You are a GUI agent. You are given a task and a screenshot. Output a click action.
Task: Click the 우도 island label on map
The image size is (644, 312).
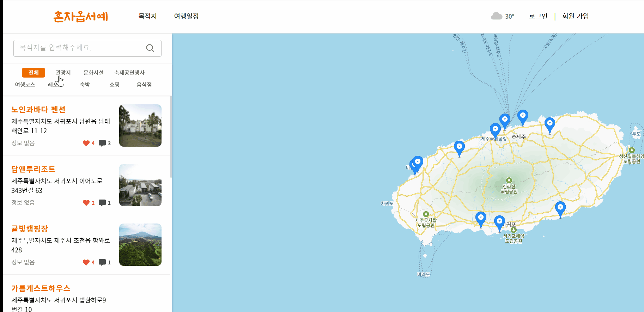click(x=636, y=134)
